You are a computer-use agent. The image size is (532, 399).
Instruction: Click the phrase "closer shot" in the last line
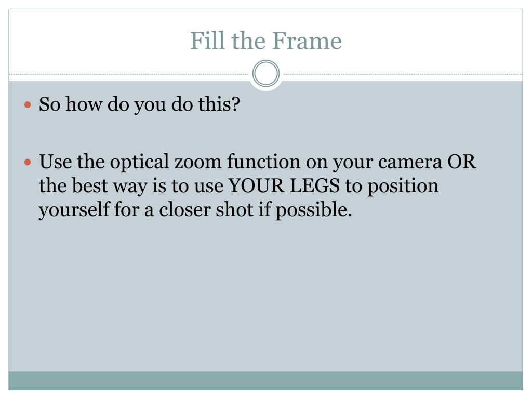pos(206,209)
